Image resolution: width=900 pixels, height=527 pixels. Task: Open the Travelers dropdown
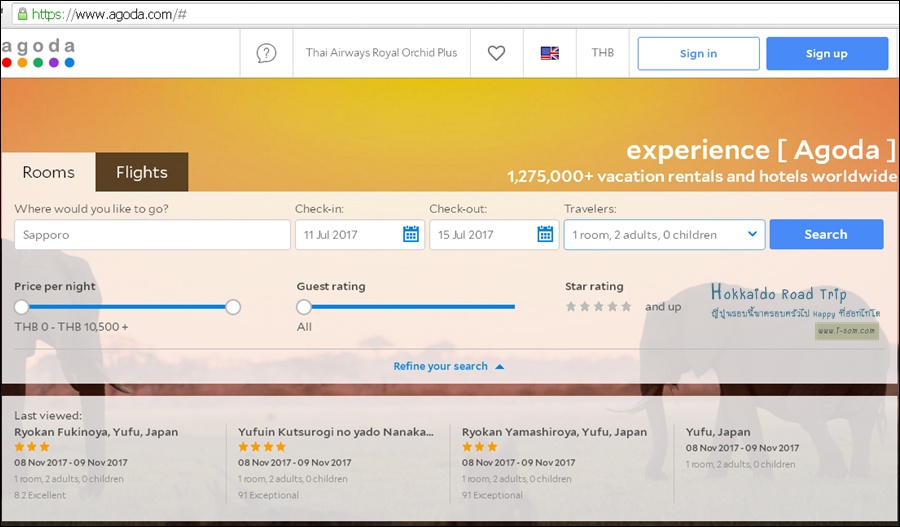pos(664,235)
